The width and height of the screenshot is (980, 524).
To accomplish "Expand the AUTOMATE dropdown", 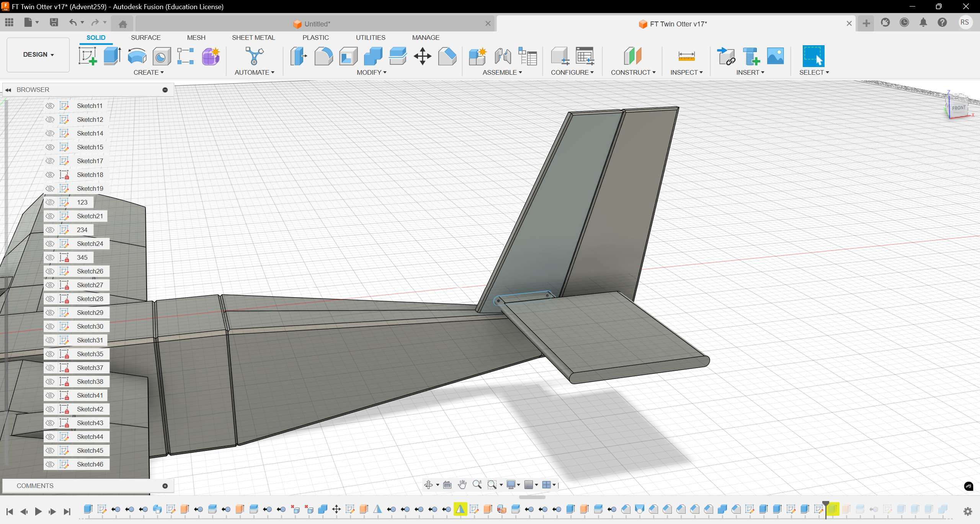I will [x=254, y=72].
